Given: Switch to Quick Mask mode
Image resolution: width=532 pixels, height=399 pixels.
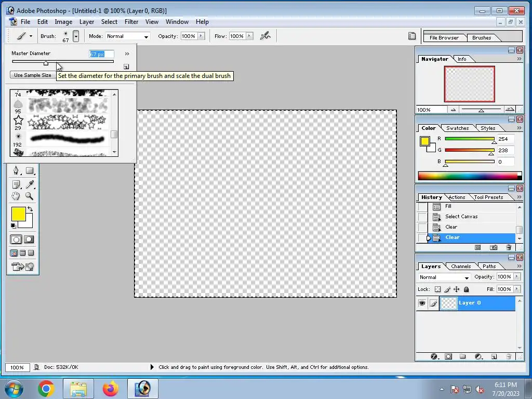Looking at the screenshot, I should [x=29, y=240].
